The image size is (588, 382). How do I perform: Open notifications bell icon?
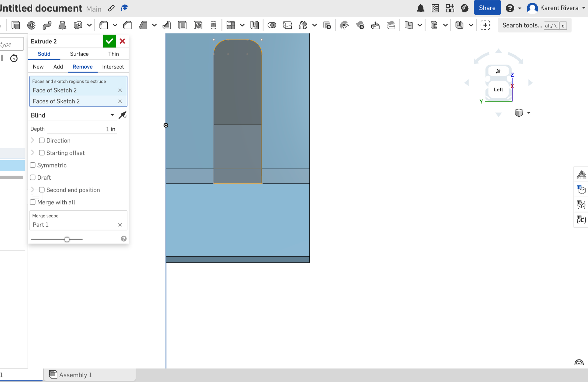click(x=421, y=8)
